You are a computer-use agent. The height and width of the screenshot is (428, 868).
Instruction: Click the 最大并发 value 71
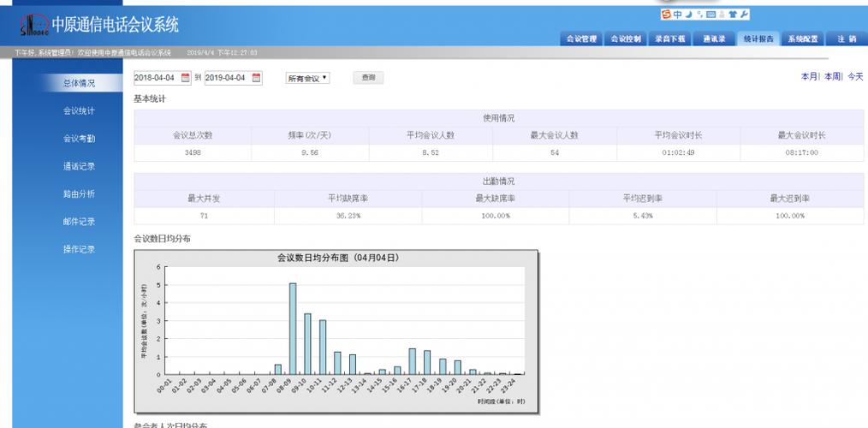[x=204, y=216]
